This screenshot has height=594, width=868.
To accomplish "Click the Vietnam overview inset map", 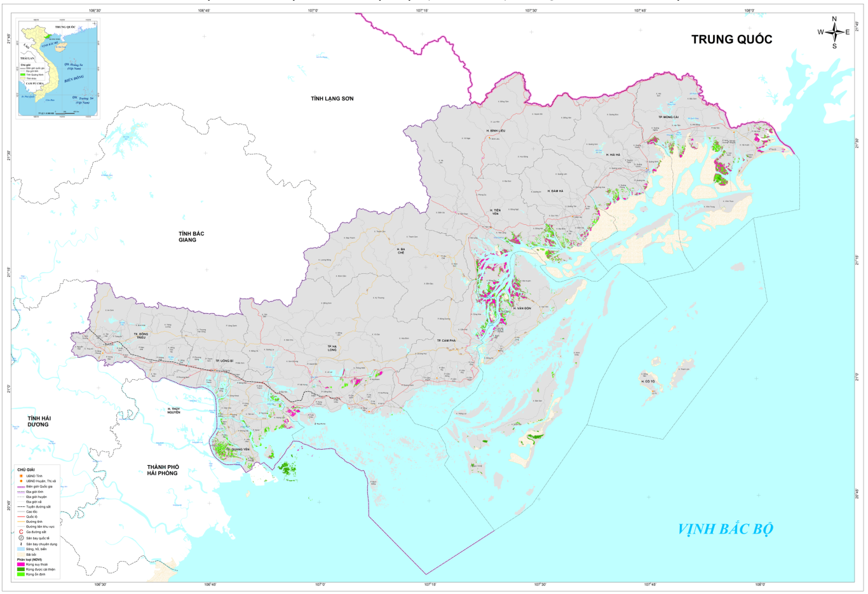I will tap(57, 69).
